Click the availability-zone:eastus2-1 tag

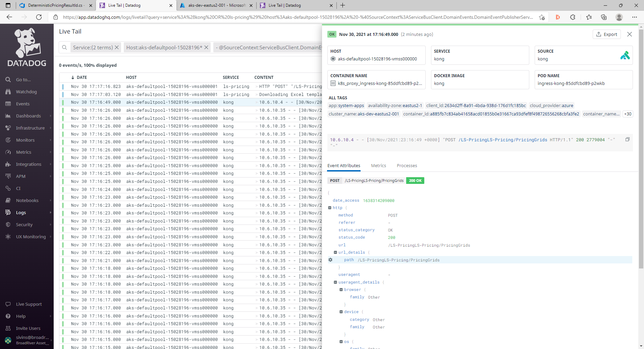(395, 105)
